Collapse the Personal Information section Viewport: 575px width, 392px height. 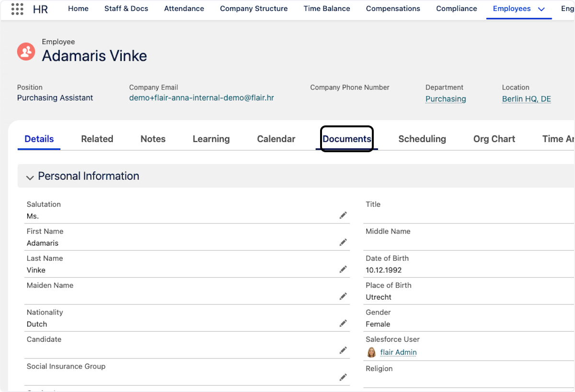coord(30,177)
